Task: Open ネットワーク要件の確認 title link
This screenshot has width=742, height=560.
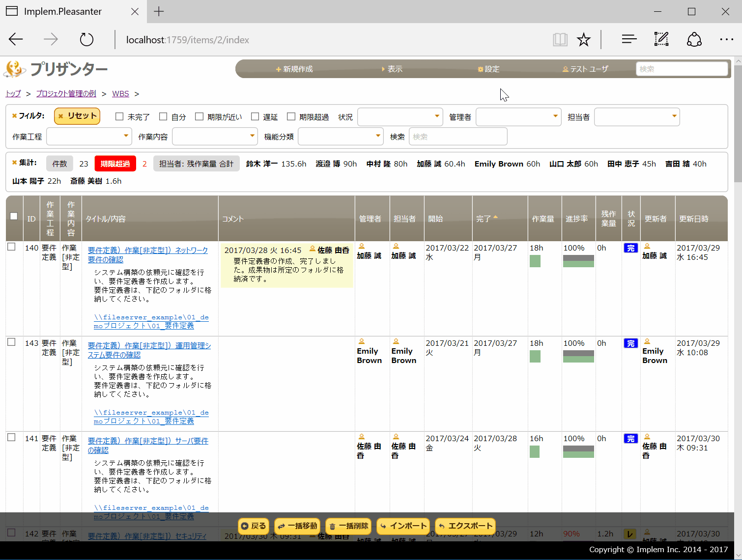Action: (x=147, y=255)
